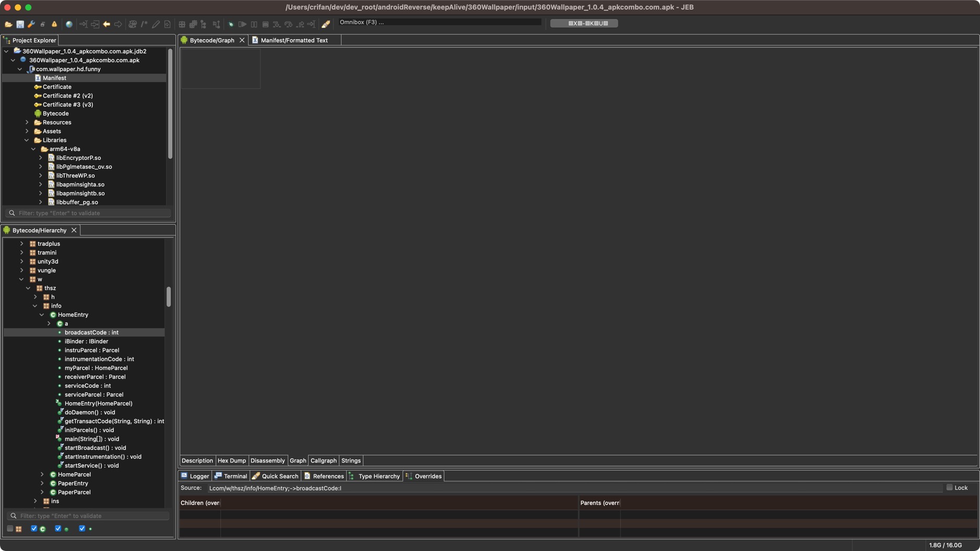Click the globe icon in toolbar
The width and height of the screenshot is (980, 551).
(69, 24)
